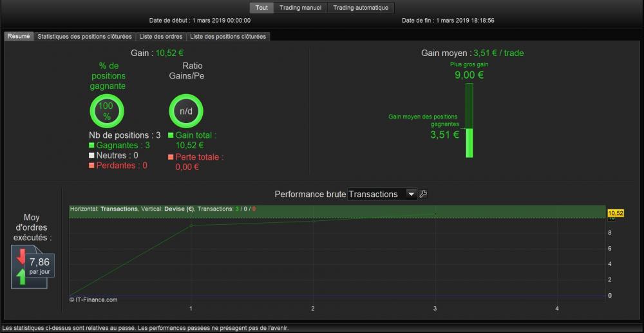Image resolution: width=644 pixels, height=333 pixels.
Task: Switch to Trading automatique filter
Action: (361, 8)
